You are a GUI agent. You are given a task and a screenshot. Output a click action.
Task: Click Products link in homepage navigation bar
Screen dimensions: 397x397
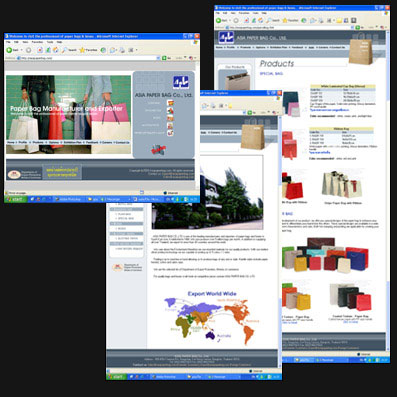click(x=37, y=142)
